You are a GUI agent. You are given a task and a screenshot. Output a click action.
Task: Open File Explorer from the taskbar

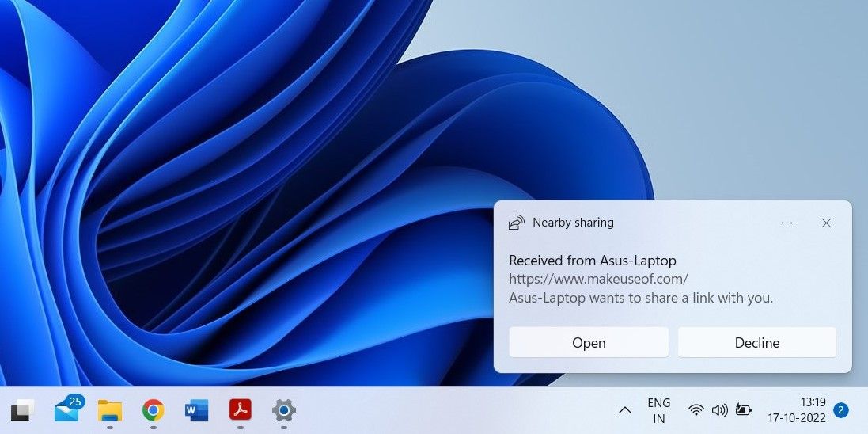[110, 410]
